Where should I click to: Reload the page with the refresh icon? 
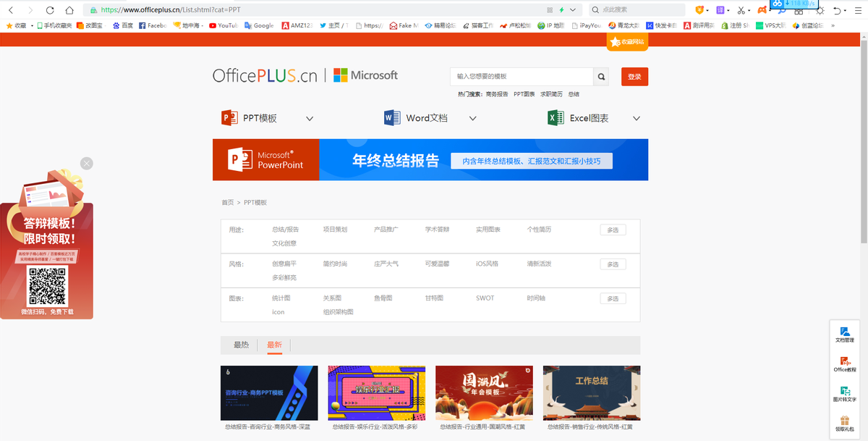point(50,10)
